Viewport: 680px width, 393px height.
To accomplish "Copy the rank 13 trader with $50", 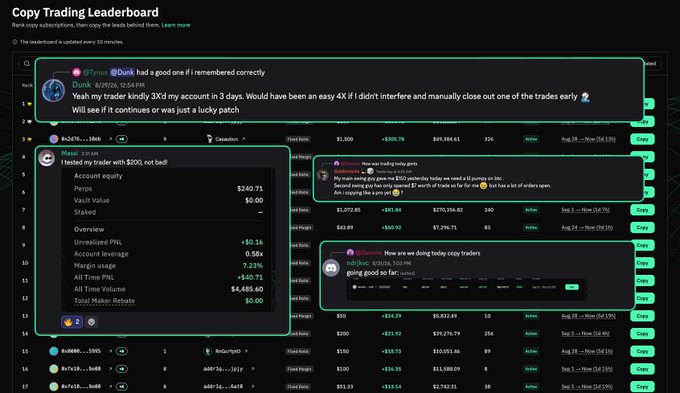I will tap(642, 316).
